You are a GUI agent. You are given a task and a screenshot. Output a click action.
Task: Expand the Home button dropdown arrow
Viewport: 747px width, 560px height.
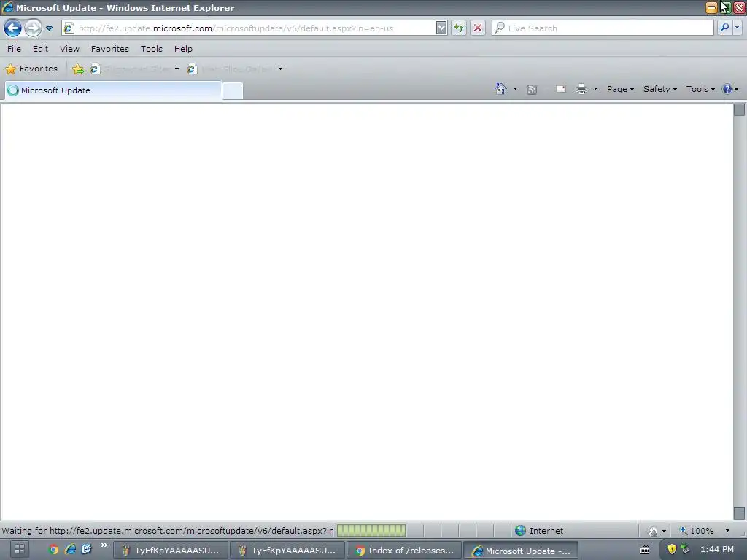(x=515, y=89)
